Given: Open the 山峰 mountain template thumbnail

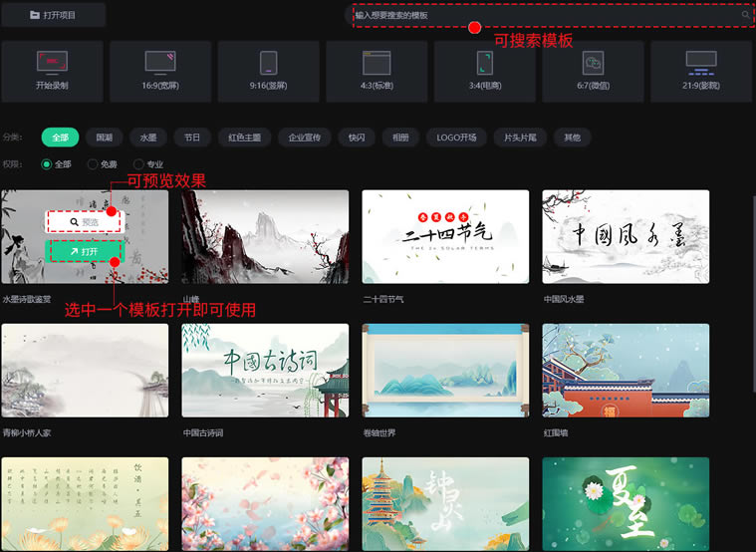Looking at the screenshot, I should pos(265,236).
